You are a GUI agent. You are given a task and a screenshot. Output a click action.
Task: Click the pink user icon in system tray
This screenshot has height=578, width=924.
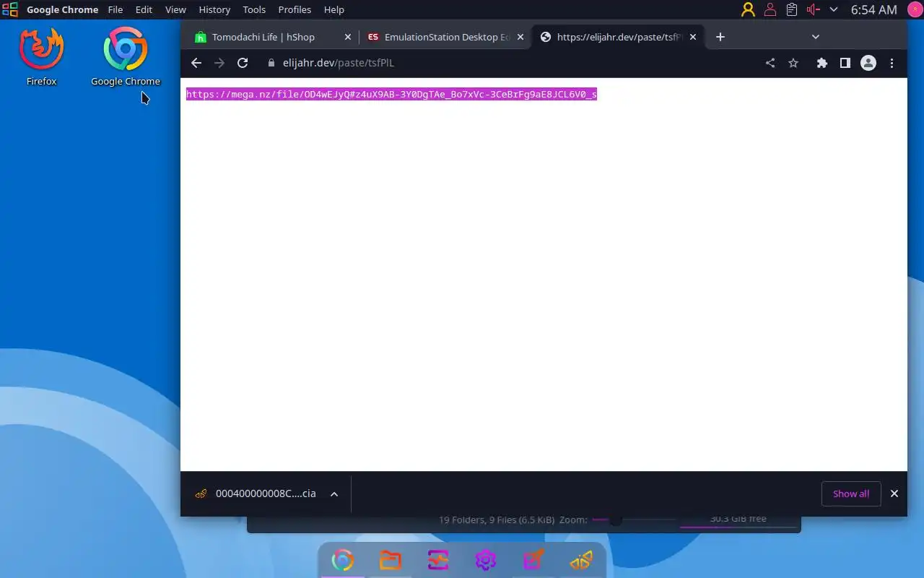coord(770,9)
